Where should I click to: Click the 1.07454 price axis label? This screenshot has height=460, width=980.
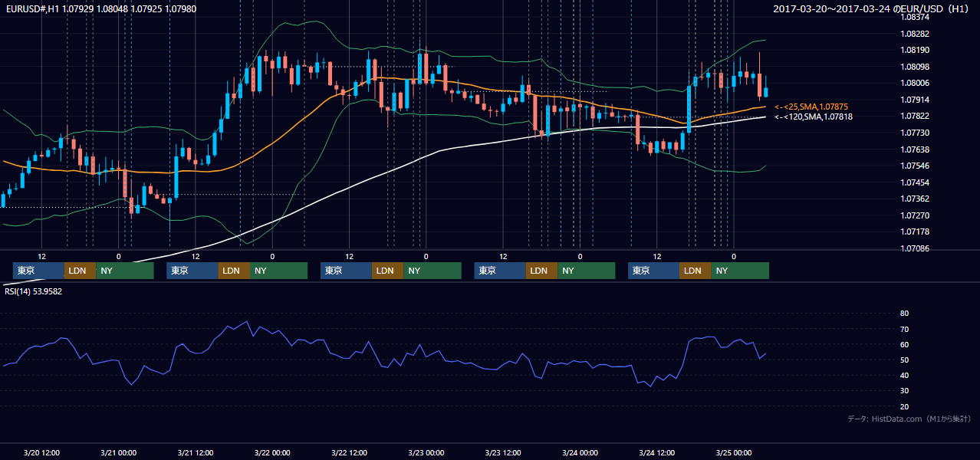915,182
